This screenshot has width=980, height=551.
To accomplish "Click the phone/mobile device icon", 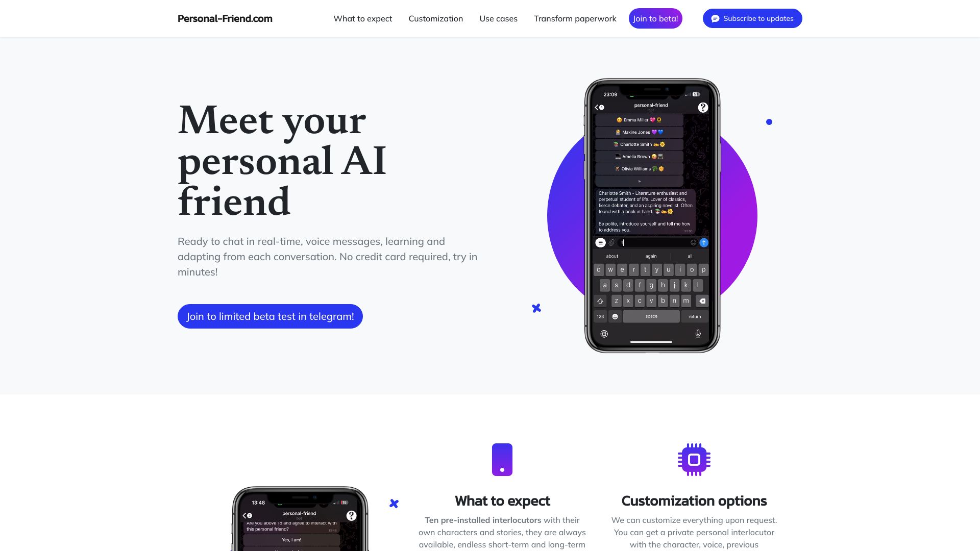I will 502,459.
